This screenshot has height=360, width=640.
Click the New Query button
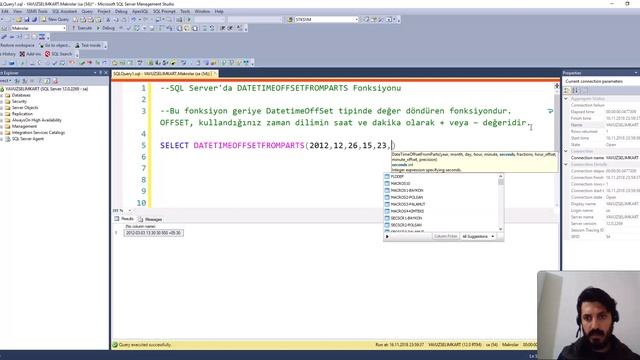[55, 19]
